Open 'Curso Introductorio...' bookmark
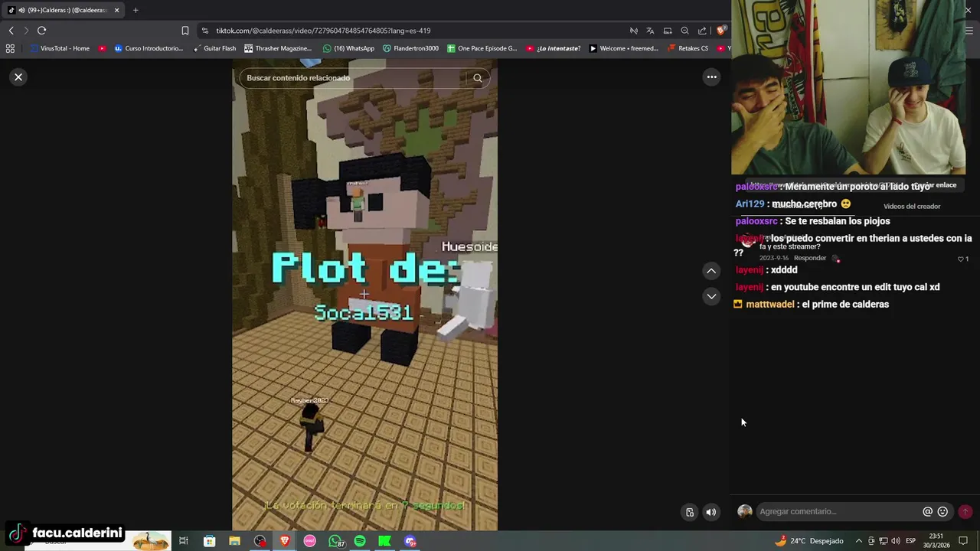This screenshot has width=980, height=551. coord(149,48)
